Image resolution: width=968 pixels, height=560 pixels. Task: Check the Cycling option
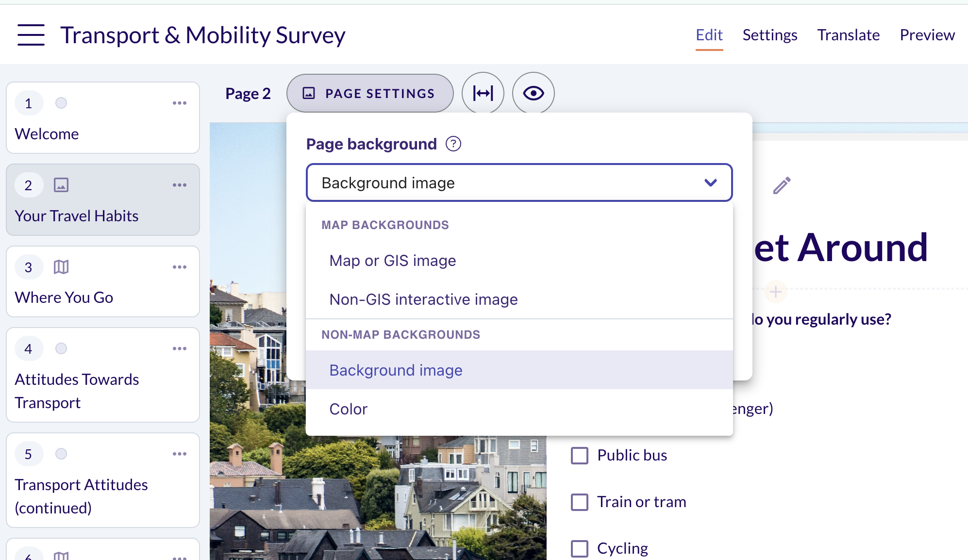point(580,548)
